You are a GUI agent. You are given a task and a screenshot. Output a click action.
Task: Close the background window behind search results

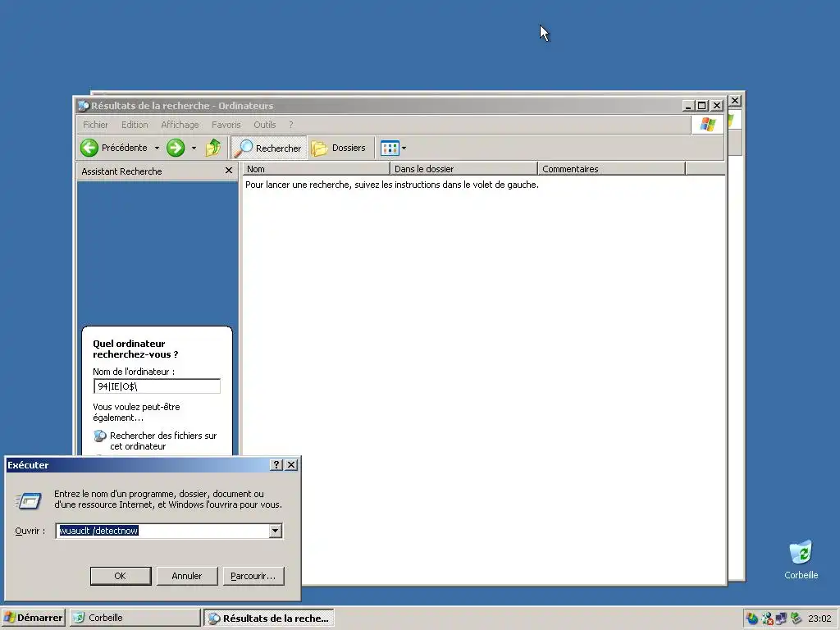[x=735, y=100]
